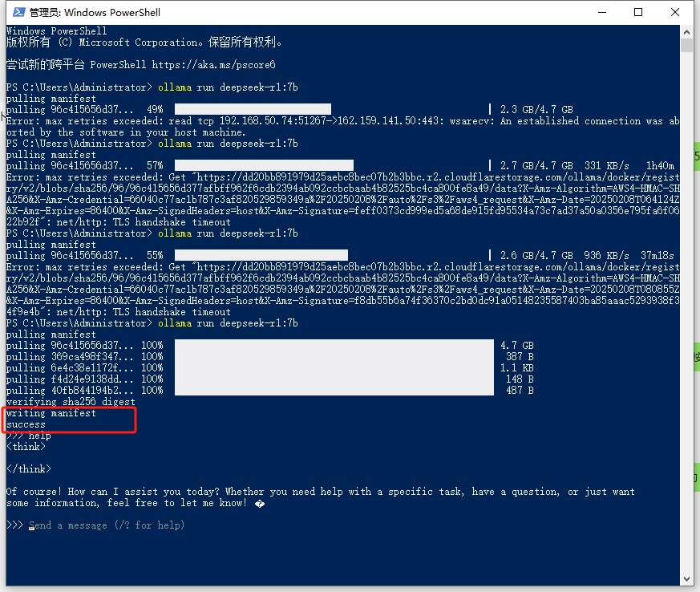Click the '1.1 KB' size value
This screenshot has height=592, width=700.
517,368
